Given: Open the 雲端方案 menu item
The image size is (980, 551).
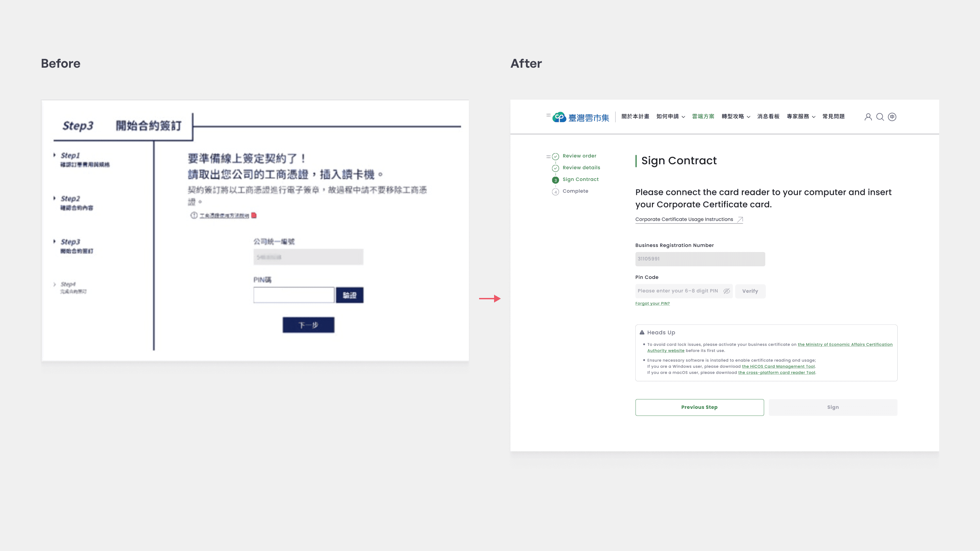Looking at the screenshot, I should point(703,116).
